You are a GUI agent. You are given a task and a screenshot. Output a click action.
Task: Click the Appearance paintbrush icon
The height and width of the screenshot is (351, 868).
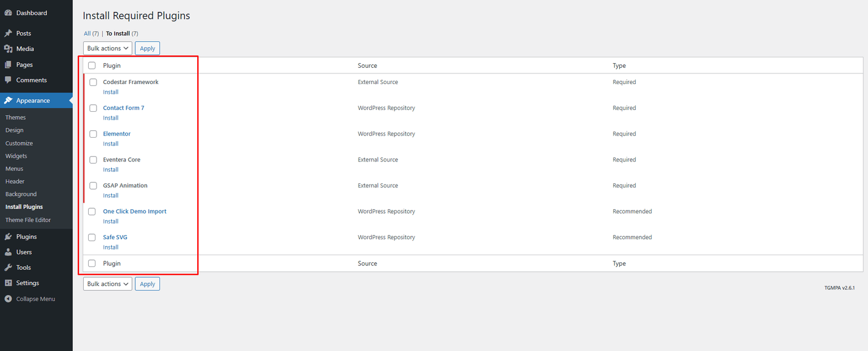[x=8, y=100]
